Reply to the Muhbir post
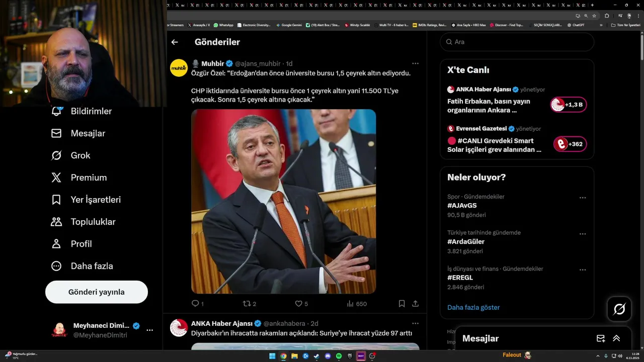 (x=198, y=304)
